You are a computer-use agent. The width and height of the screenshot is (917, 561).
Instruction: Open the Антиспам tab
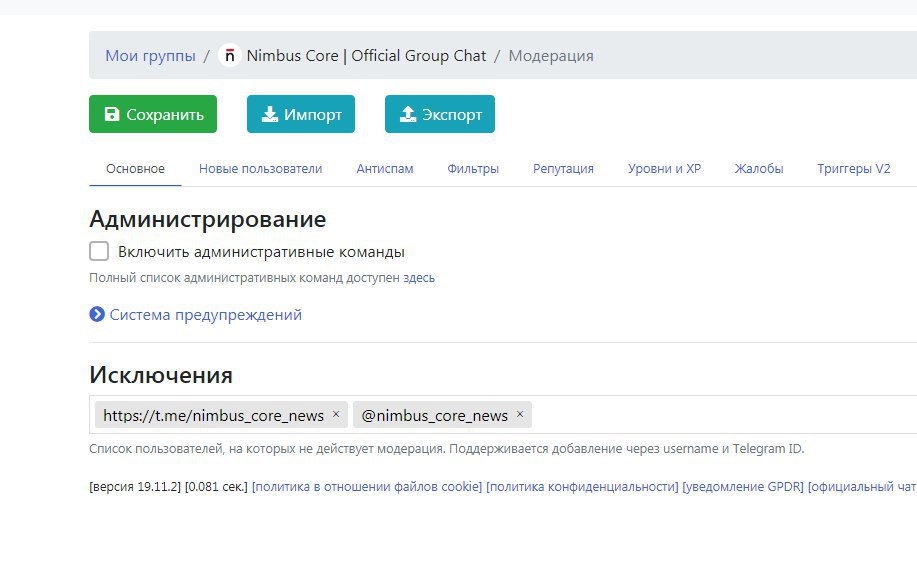pos(385,169)
